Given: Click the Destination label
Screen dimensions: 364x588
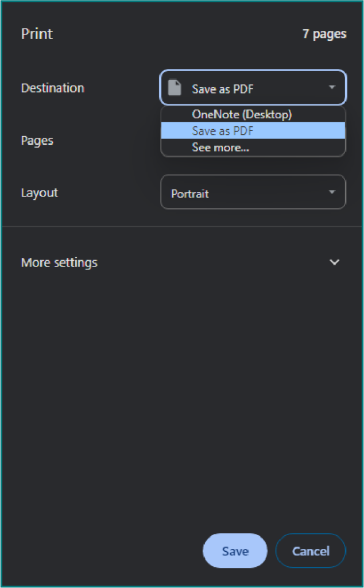Looking at the screenshot, I should [x=52, y=88].
